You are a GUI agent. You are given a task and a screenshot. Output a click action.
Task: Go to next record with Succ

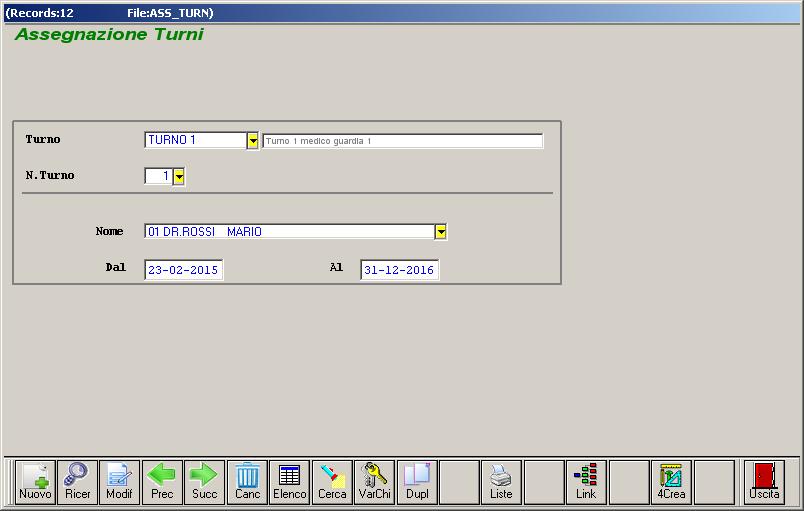[x=205, y=482]
